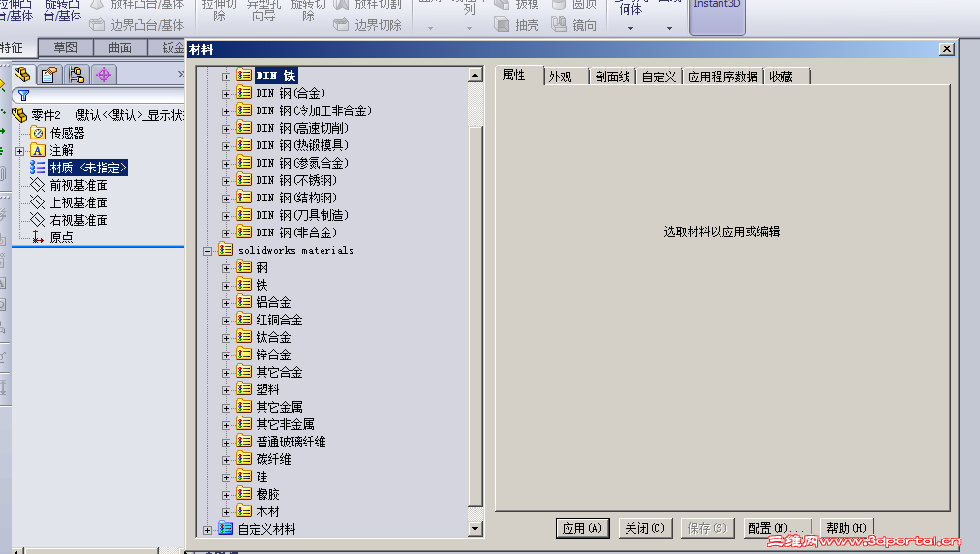
Task: Open the DimXpertManager crosshair tab icon
Action: [104, 75]
